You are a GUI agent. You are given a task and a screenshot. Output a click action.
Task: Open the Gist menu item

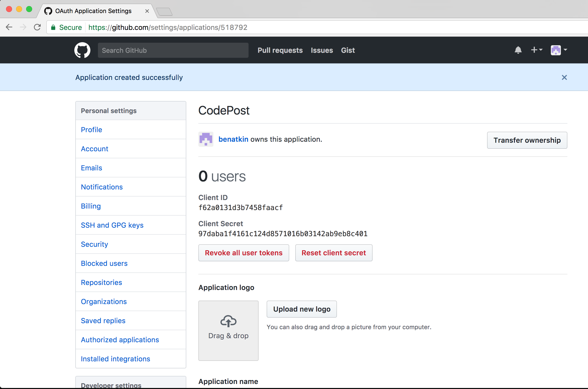[348, 50]
